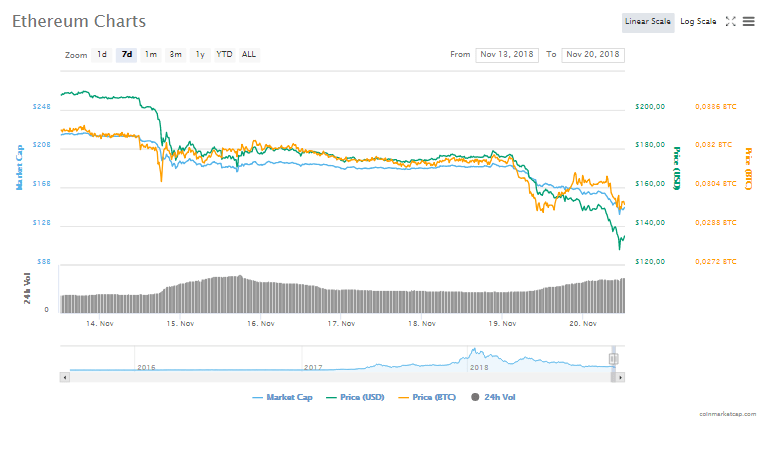Switch chart to Log Scale
768x453 pixels.
[x=698, y=22]
